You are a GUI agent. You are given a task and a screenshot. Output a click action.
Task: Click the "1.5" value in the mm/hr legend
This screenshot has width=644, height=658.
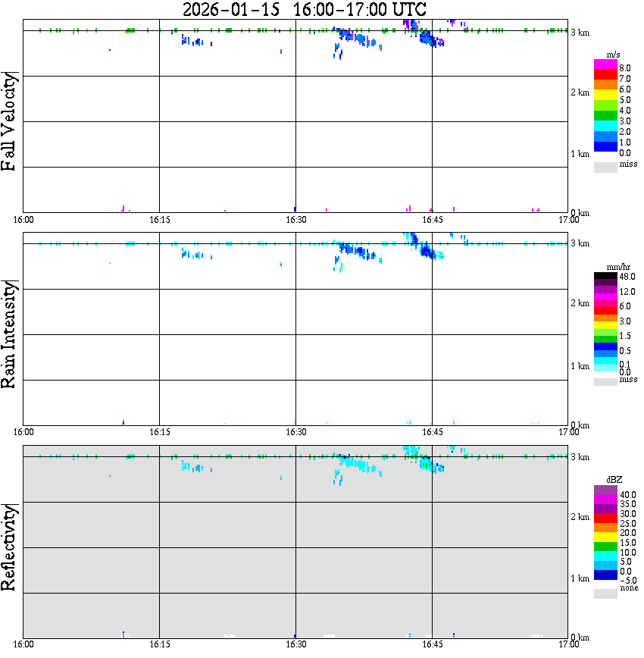tap(625, 336)
